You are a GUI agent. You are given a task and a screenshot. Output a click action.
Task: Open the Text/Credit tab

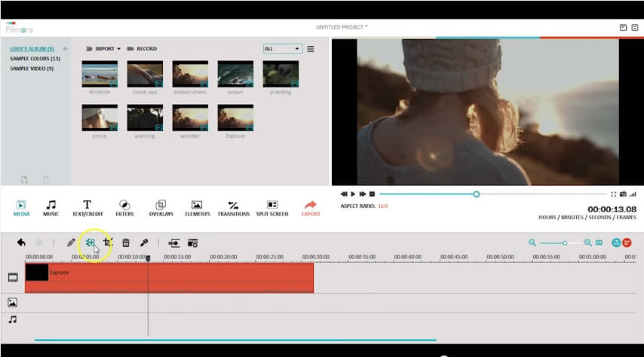(x=87, y=208)
